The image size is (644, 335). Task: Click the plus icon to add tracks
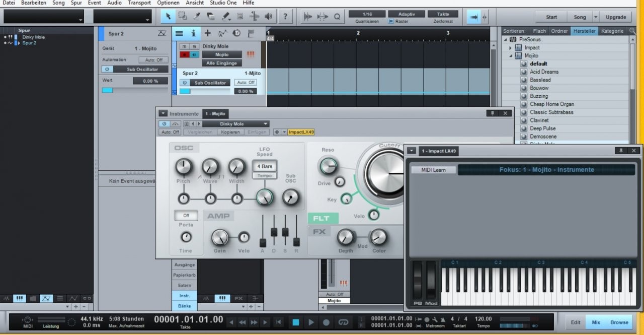pos(207,34)
